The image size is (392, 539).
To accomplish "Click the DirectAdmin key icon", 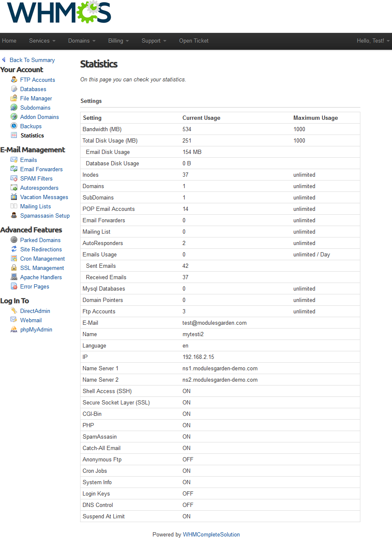I will click(x=14, y=311).
